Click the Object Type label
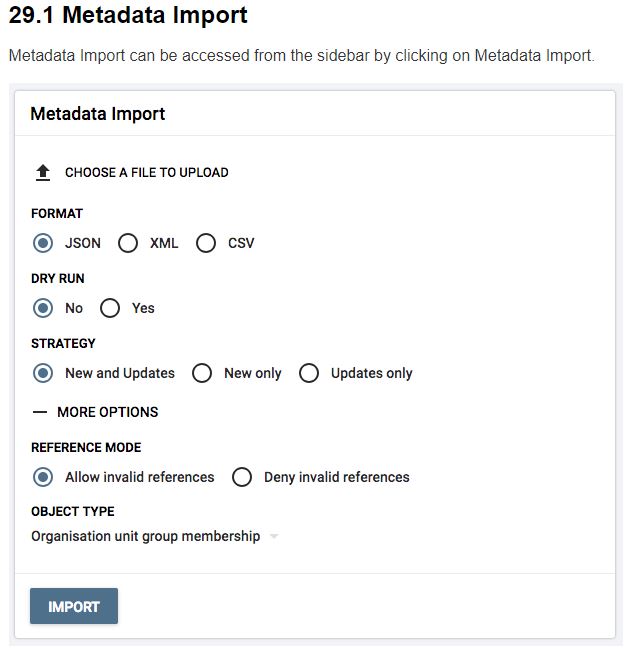The width and height of the screenshot is (630, 661). 73,512
